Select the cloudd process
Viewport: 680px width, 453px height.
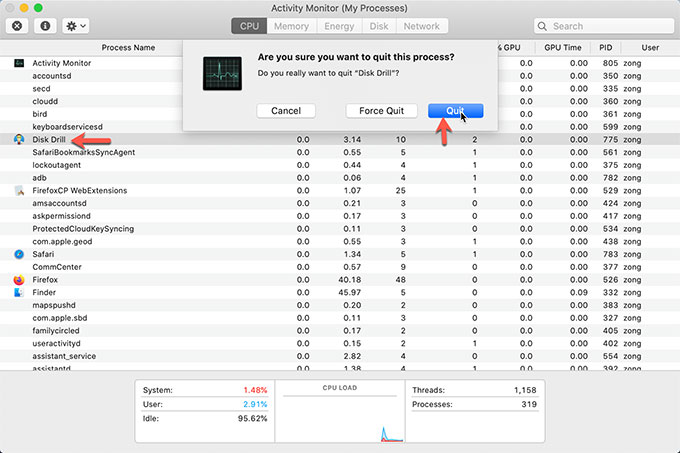pyautogui.click(x=45, y=101)
